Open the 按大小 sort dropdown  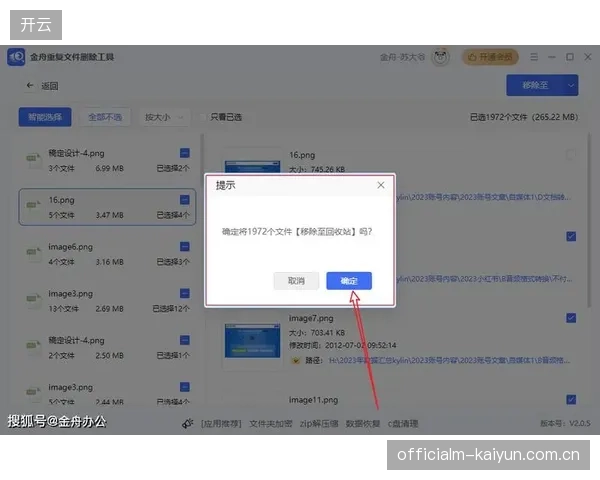pyautogui.click(x=165, y=117)
